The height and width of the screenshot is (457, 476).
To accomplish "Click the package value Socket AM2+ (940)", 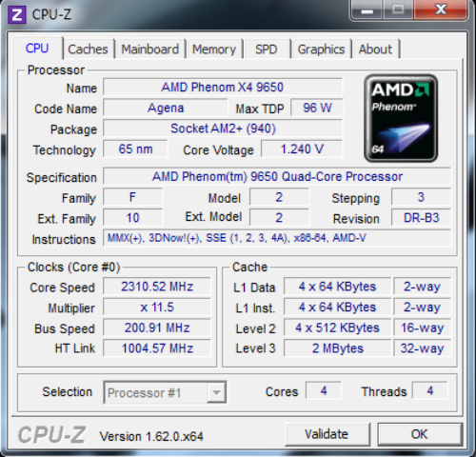I will (x=223, y=129).
